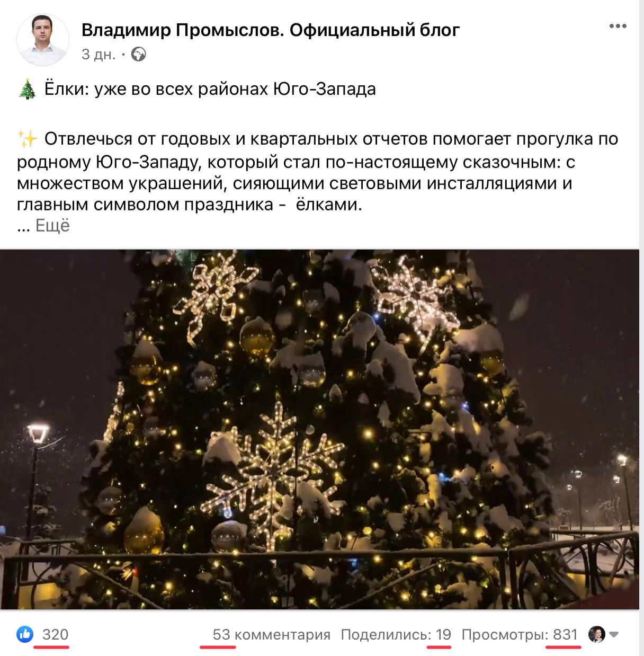644x656 pixels.
Task: Open the three-dots post options menu
Action: click(x=618, y=26)
